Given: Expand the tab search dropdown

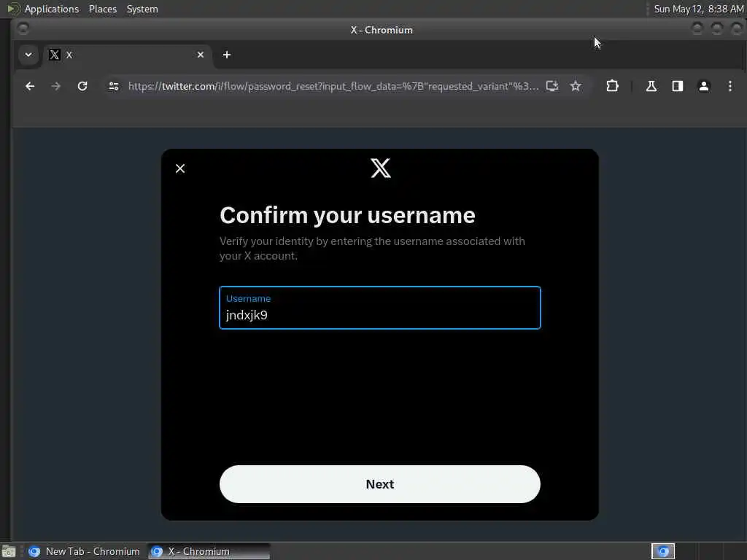Looking at the screenshot, I should point(28,55).
